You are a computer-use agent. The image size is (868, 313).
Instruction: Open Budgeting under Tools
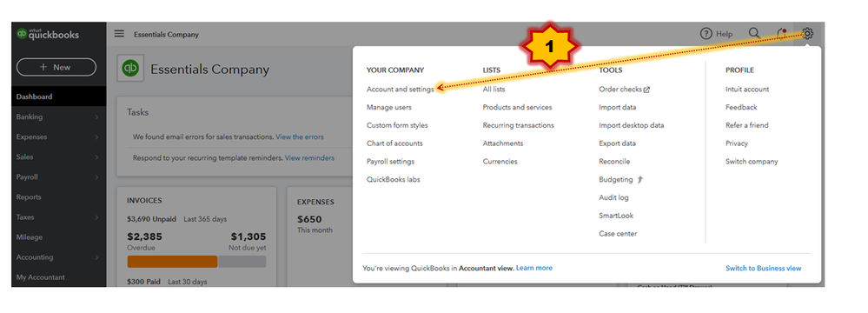pos(615,179)
